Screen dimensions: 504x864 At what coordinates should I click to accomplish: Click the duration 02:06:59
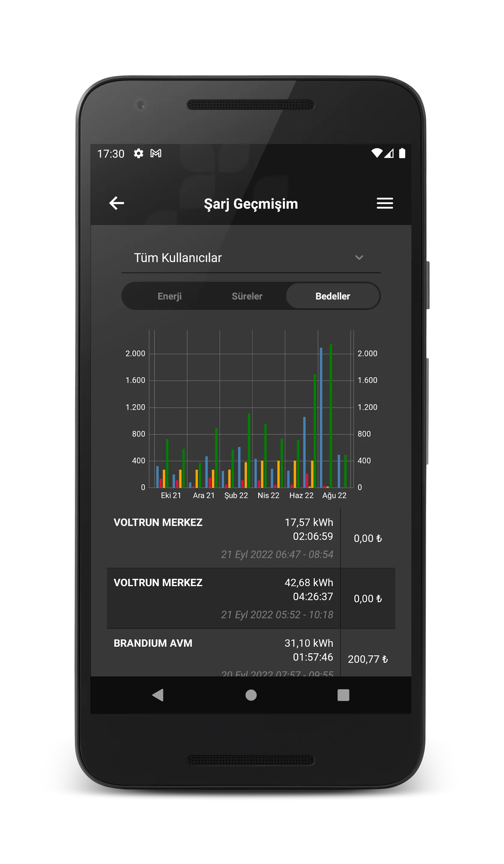coord(313,537)
